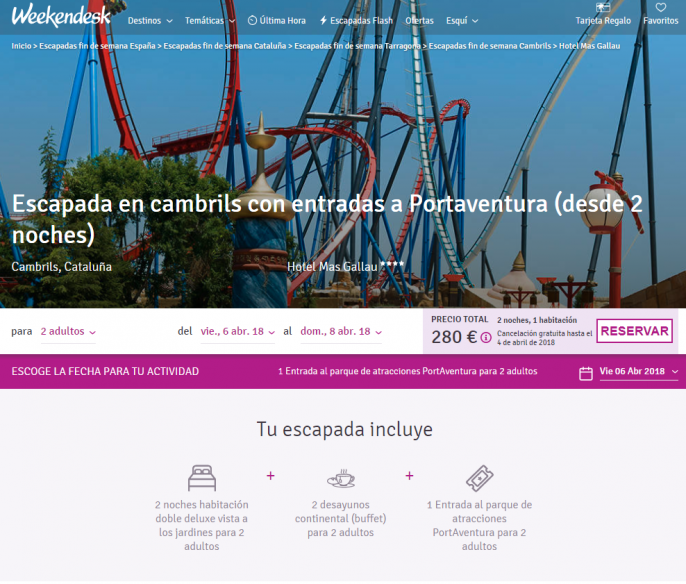Screen dimensions: 686x584
Task: Click the PortAventura ticket icon
Action: tap(479, 477)
